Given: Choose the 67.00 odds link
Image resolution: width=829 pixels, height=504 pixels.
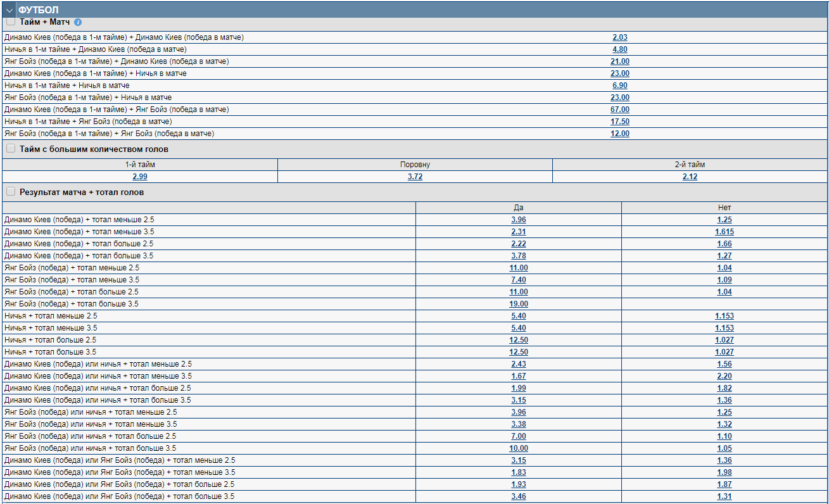Looking at the screenshot, I should (x=619, y=110).
